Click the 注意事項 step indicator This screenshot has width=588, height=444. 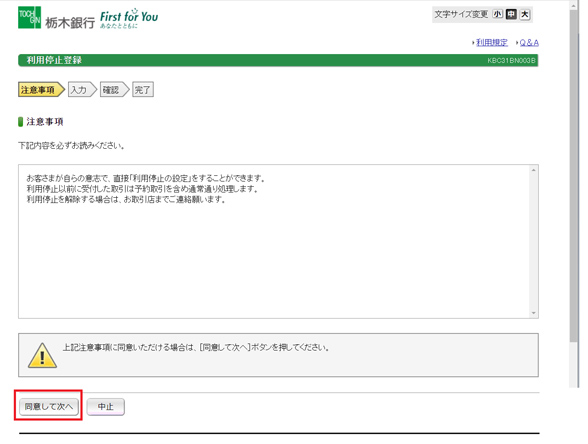(41, 90)
